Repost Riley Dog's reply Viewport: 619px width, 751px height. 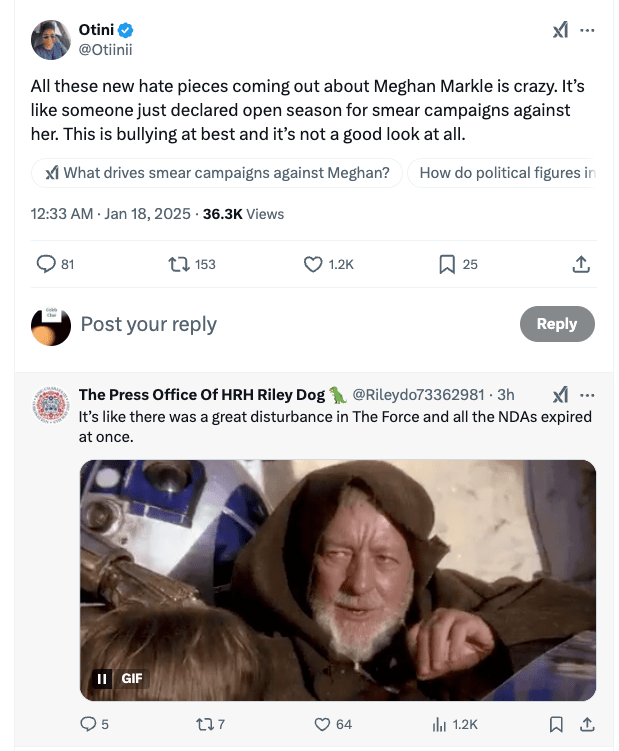click(205, 724)
